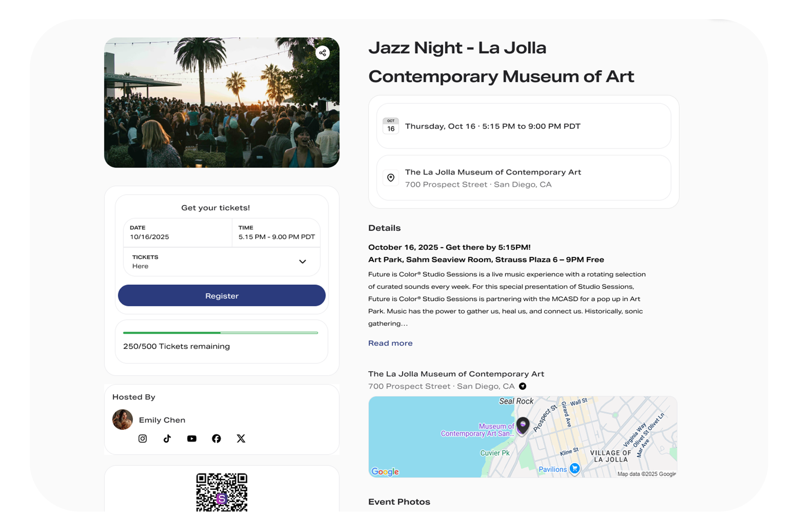The image size is (798, 532).
Task: Click the Oct 16 calendar icon
Action: [x=390, y=126]
